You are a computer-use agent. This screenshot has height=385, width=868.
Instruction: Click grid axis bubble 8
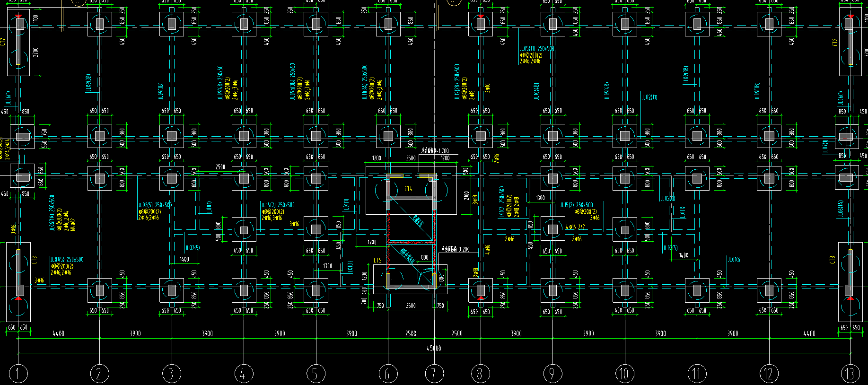click(x=480, y=374)
